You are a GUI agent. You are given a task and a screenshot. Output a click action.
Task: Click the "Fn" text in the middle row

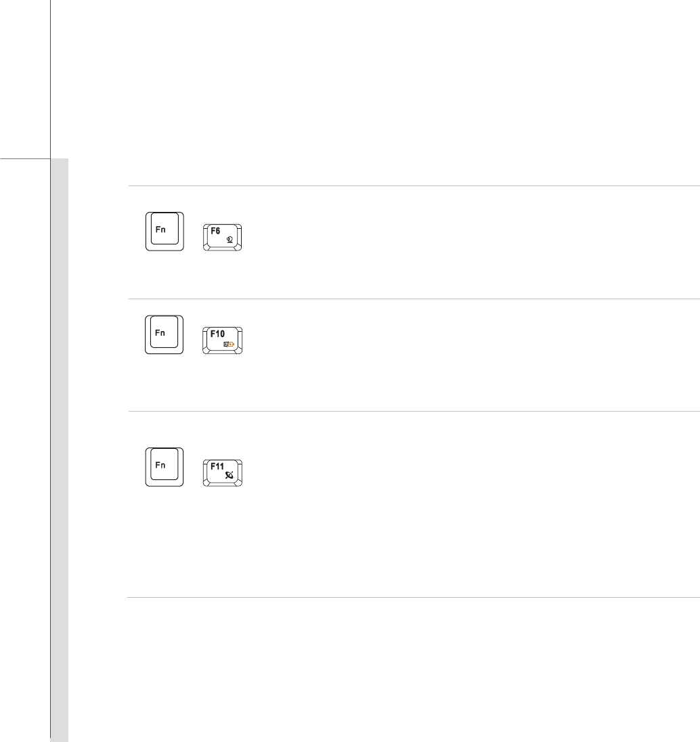(x=160, y=332)
